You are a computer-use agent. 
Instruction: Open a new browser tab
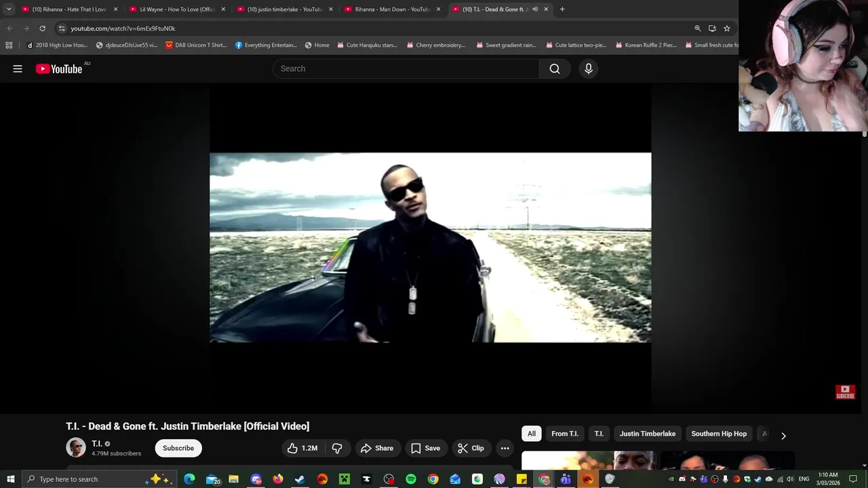point(562,9)
